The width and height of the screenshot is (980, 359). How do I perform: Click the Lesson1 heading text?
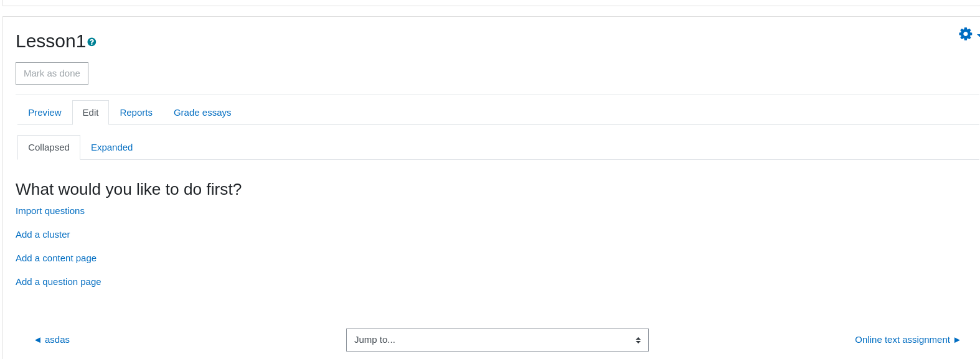click(x=50, y=41)
